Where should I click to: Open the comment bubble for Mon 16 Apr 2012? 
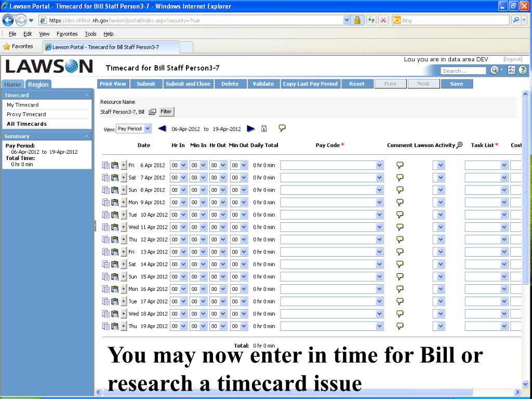click(400, 289)
